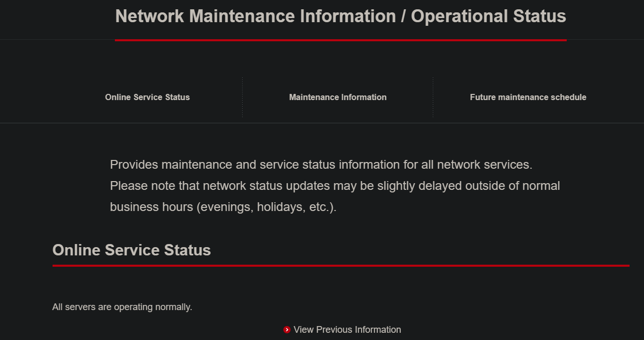Screen dimensions: 644x340
Task: Click the Online Service Status section heading
Action: pos(131,250)
